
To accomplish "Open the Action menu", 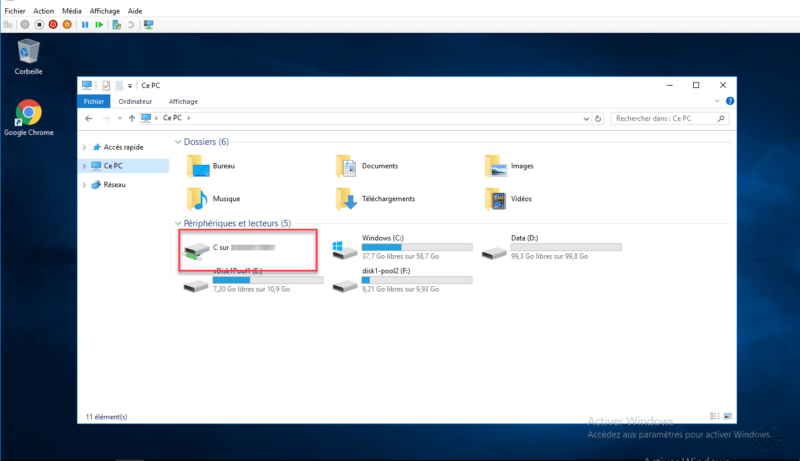I will [43, 11].
